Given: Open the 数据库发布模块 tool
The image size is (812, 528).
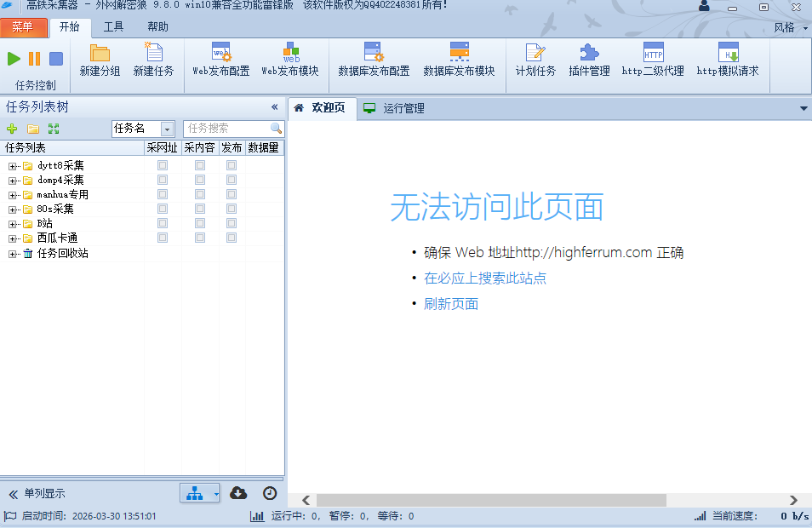Looking at the screenshot, I should [x=459, y=60].
